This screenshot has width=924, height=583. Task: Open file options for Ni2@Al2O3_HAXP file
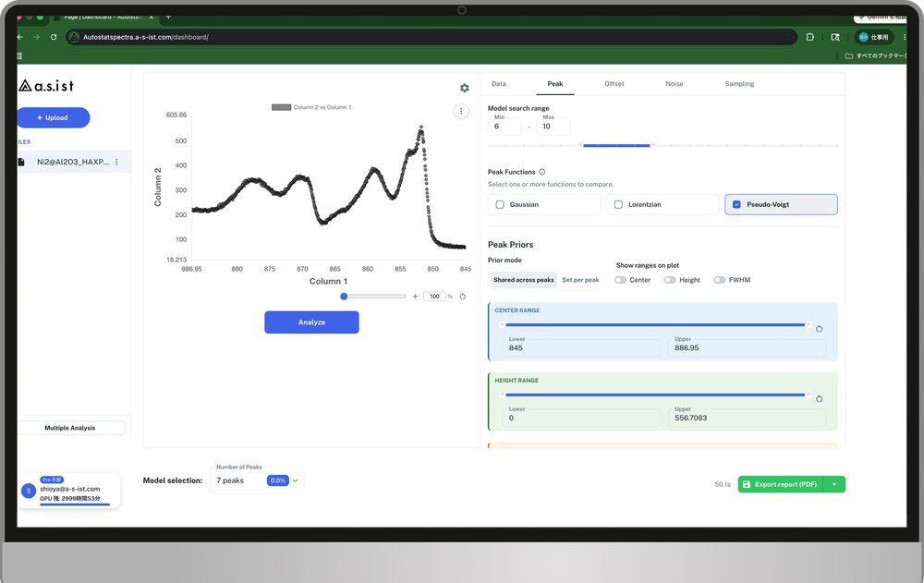pyautogui.click(x=116, y=162)
